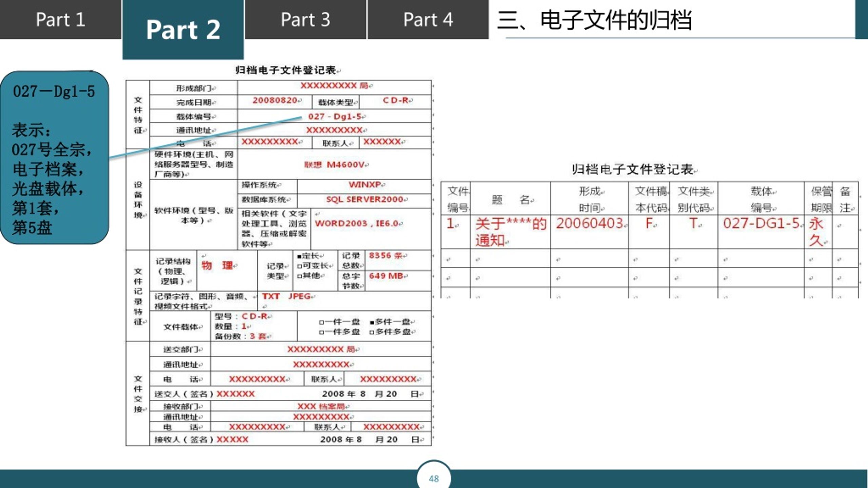Click right table title 归档电子文件登记表
The width and height of the screenshot is (868, 488).
[x=632, y=169]
